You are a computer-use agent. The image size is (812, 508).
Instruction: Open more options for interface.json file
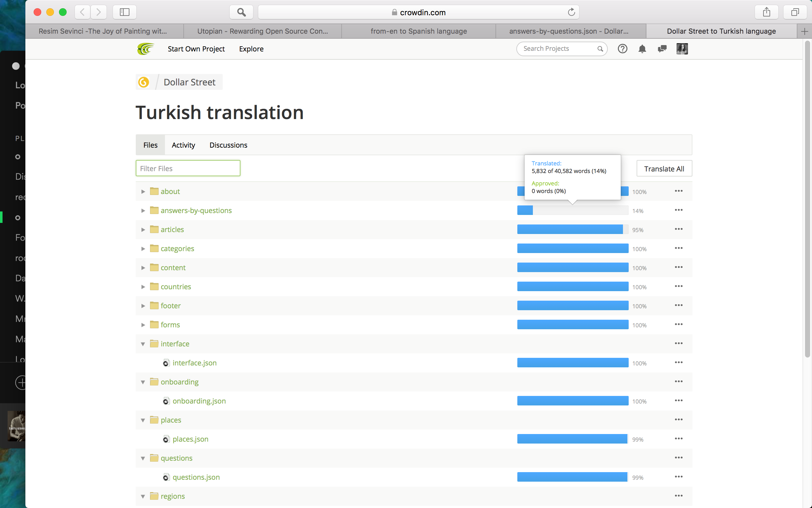[x=678, y=362]
